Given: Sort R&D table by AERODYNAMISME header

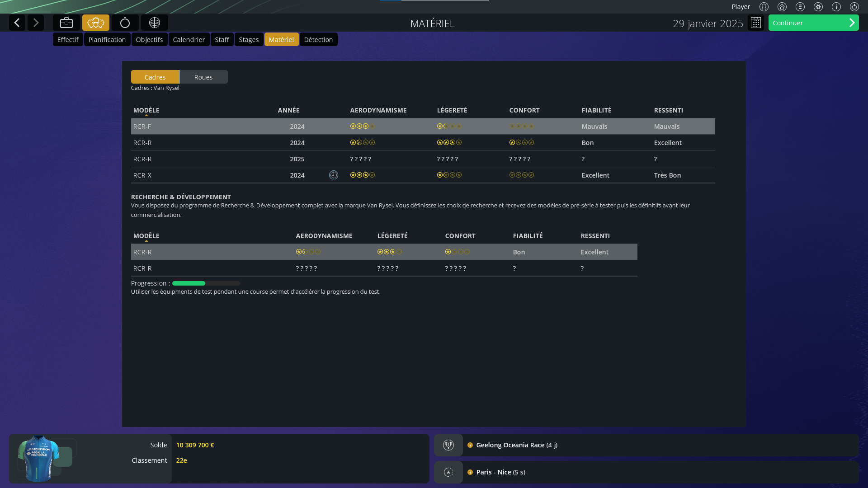Looking at the screenshot, I should click(324, 236).
